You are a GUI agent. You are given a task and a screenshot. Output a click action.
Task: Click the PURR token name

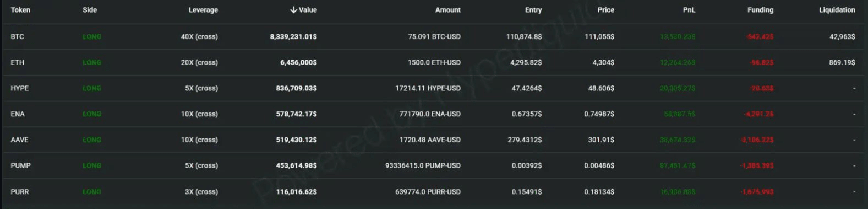coord(20,192)
